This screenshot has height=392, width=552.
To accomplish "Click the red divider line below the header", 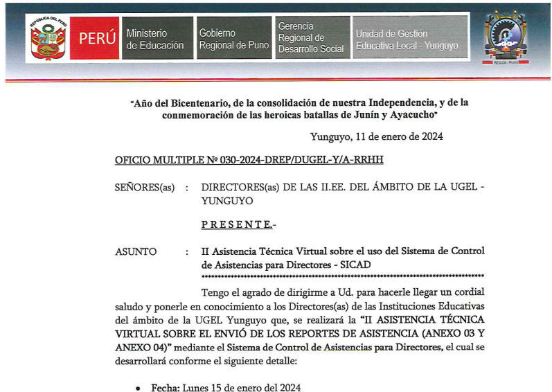I will [x=276, y=80].
